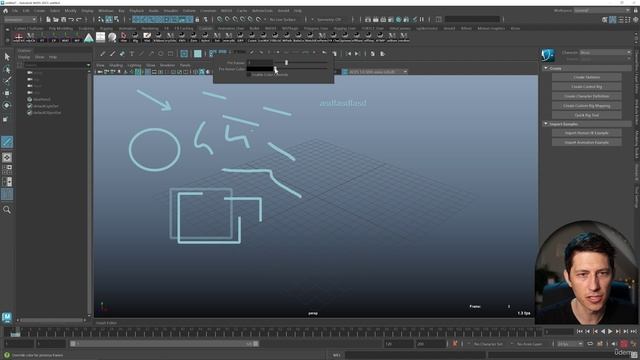The height and width of the screenshot is (360, 640).
Task: Toggle defaultLightSet node icon in Outliner
Action: click(x=29, y=106)
